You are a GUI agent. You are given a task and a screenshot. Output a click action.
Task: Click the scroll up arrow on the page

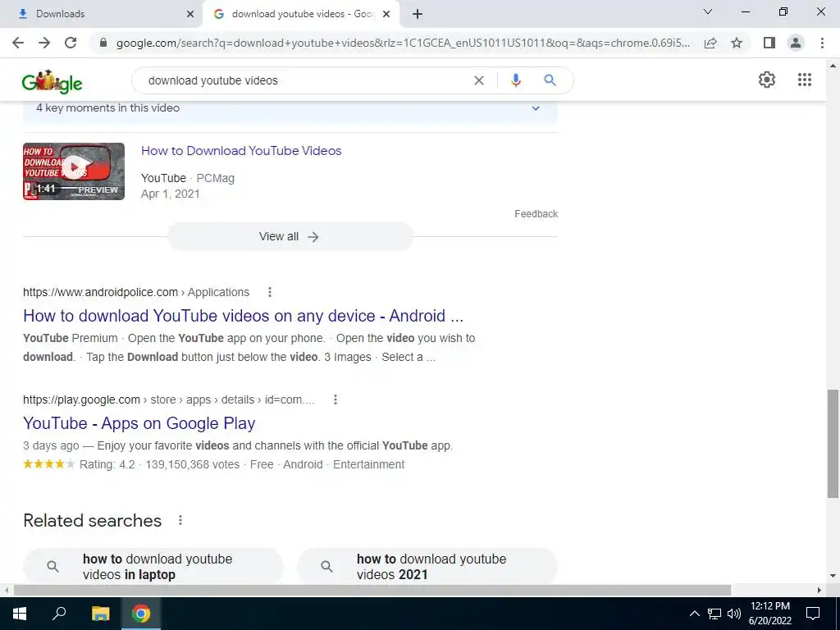click(x=833, y=66)
